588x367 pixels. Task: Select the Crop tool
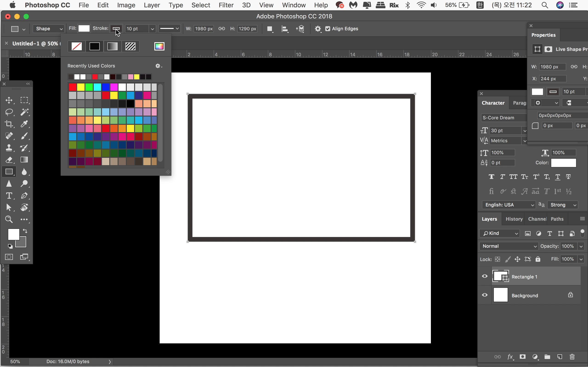tap(9, 124)
